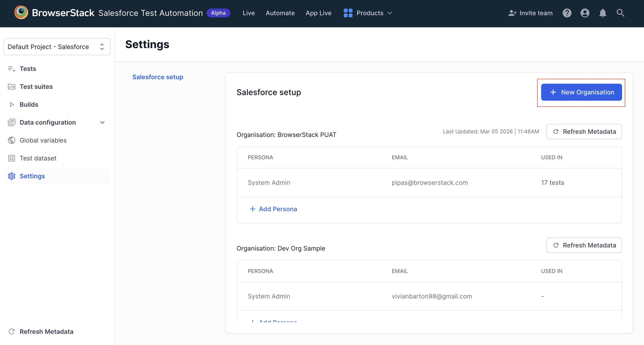Open the notifications bell icon
644x345 pixels.
click(x=602, y=13)
